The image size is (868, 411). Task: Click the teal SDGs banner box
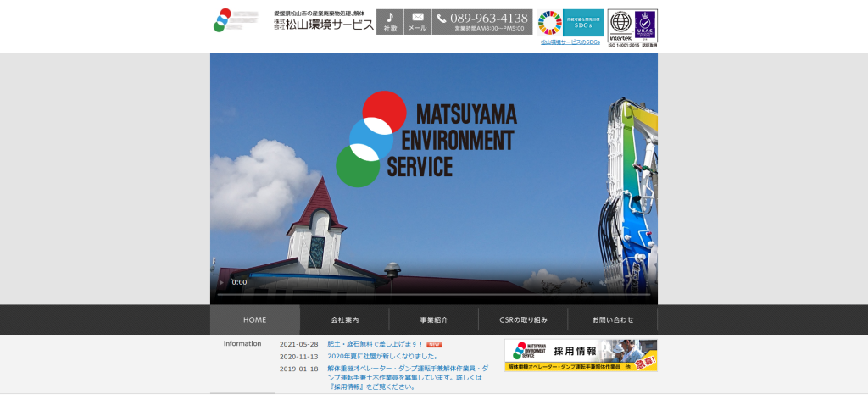[x=583, y=23]
